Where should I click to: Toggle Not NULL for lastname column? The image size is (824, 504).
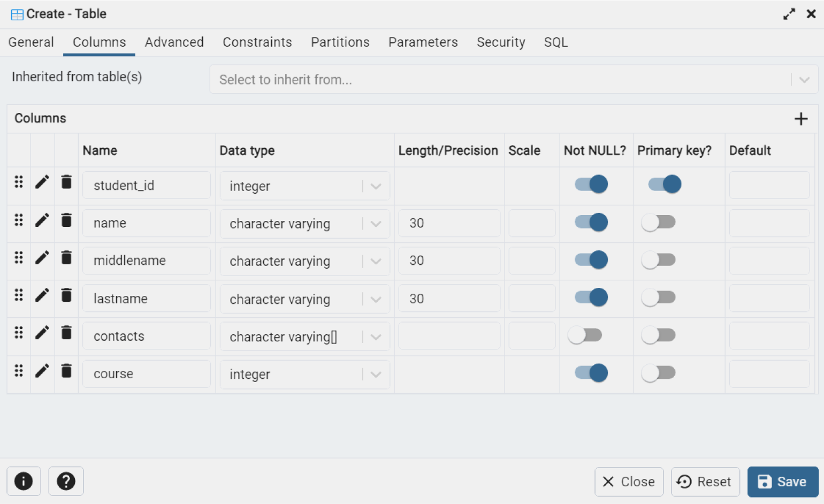591,297
